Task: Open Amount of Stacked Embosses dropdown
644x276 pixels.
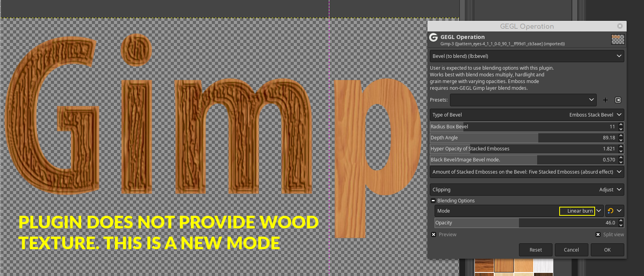Action: coord(527,172)
